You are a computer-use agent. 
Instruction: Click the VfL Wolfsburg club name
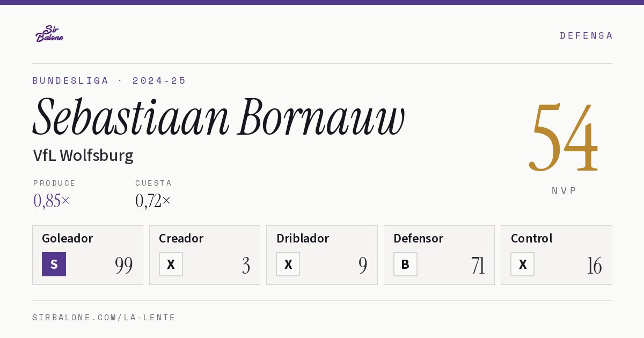click(x=83, y=156)
